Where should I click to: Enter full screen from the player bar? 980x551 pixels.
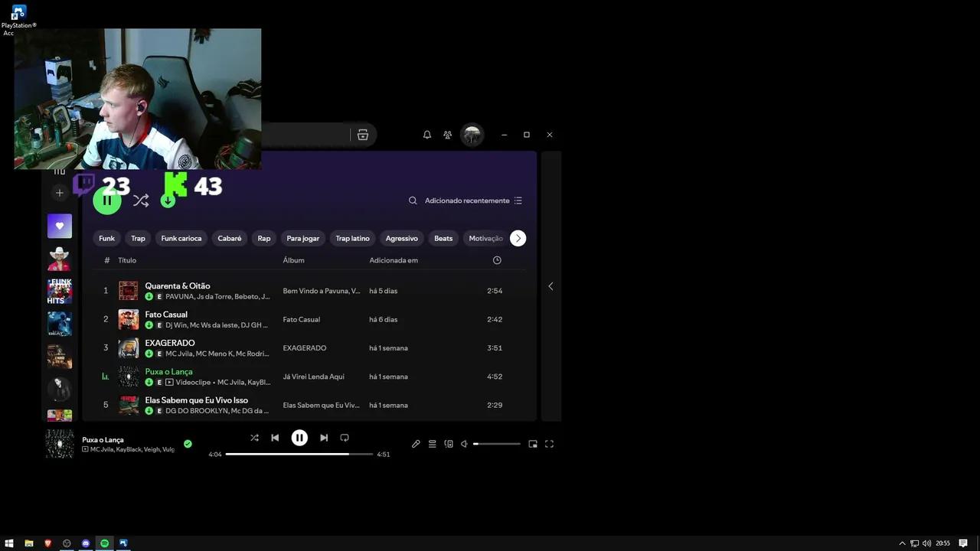549,444
